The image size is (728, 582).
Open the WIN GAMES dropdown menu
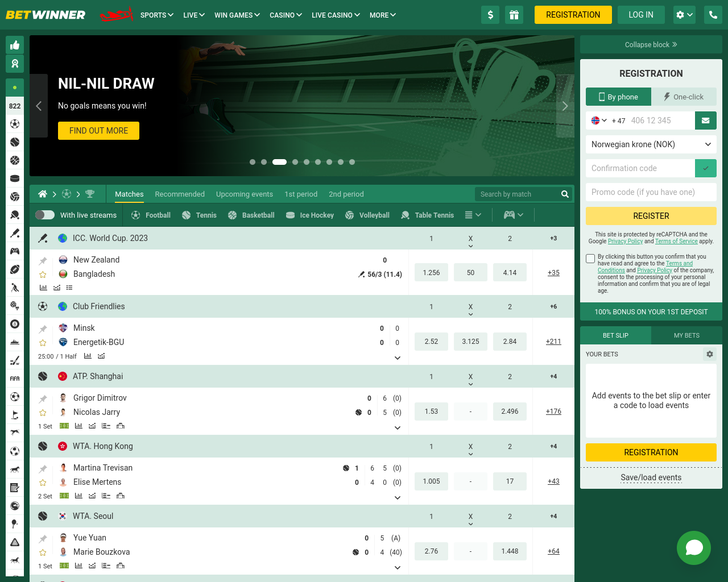(237, 15)
